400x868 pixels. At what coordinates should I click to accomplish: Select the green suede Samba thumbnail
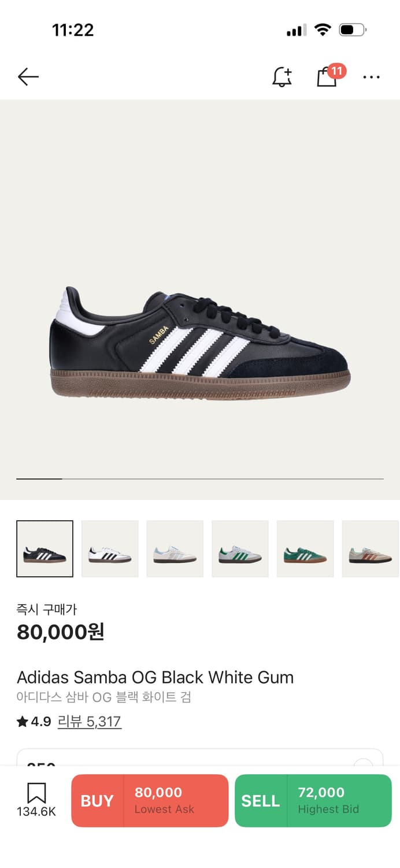click(x=305, y=549)
